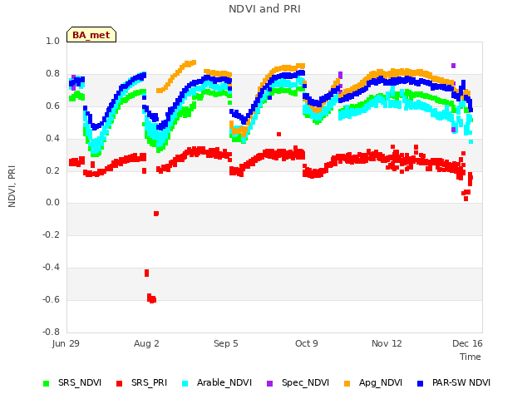Click the -0.8 y-axis tick label

[51, 332]
